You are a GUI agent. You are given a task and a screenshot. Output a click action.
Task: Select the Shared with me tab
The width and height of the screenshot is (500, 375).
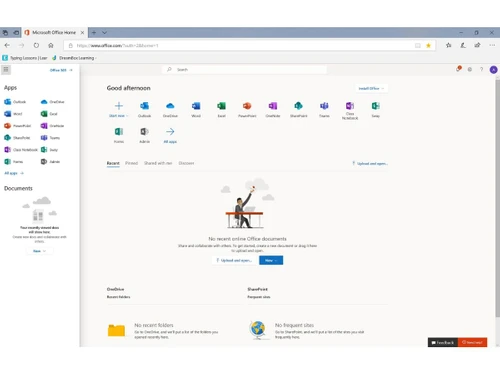(x=158, y=163)
